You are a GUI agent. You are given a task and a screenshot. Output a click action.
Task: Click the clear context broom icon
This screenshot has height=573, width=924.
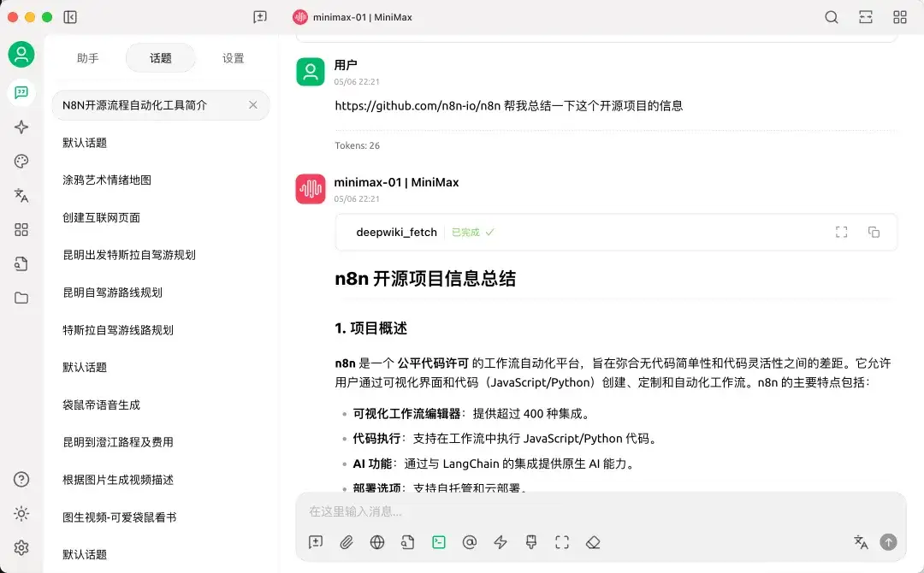coord(531,542)
